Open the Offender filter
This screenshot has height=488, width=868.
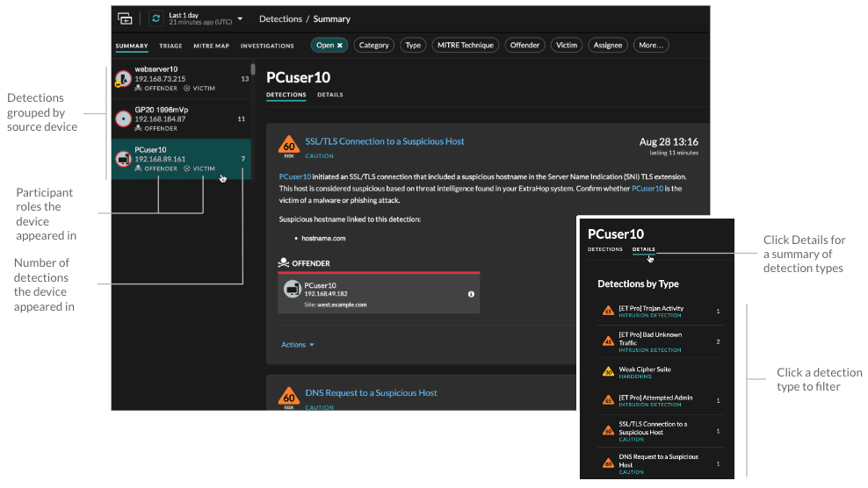coord(524,46)
